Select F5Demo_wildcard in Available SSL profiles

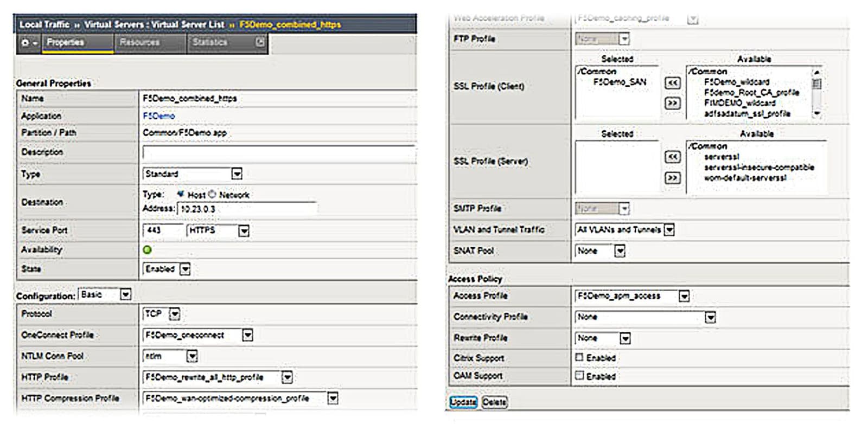pos(736,82)
